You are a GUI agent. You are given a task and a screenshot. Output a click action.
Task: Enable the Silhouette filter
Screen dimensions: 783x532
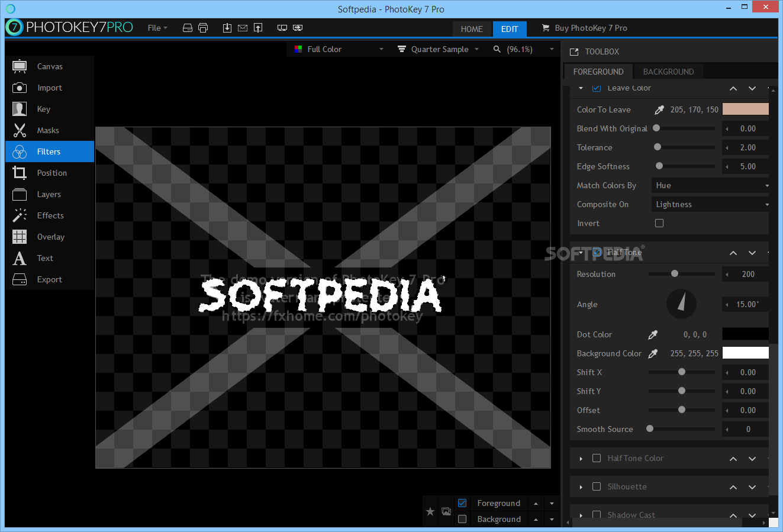[597, 486]
